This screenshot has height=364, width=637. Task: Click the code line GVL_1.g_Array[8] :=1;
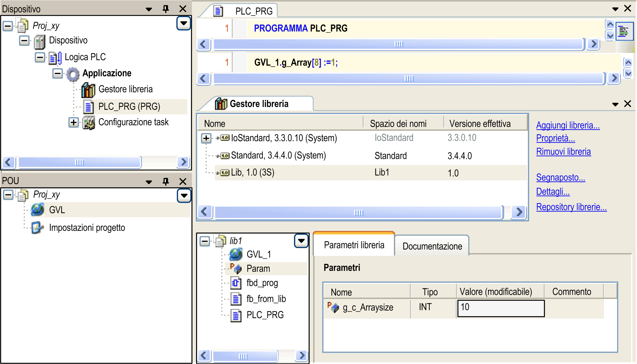296,62
